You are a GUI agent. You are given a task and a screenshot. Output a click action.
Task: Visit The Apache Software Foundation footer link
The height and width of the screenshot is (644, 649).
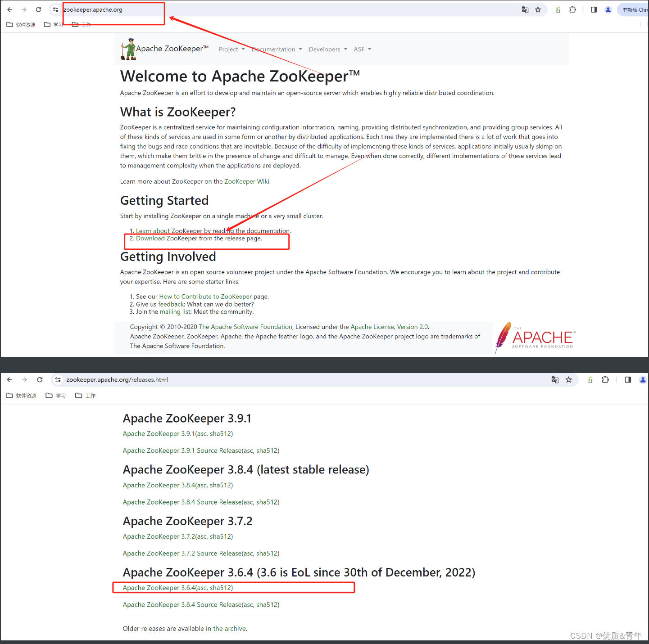coord(245,327)
